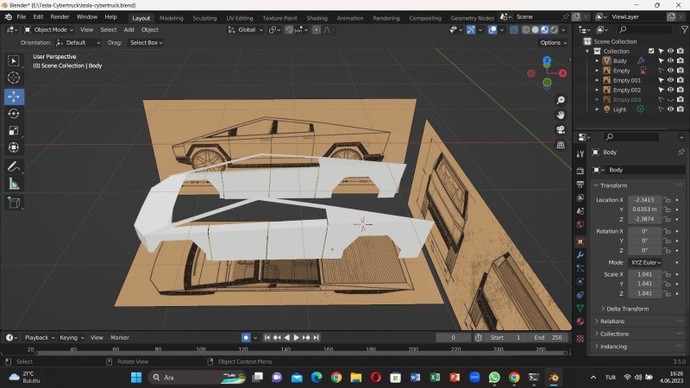The image size is (690, 388).
Task: Select the Cursor tool
Action: pos(14,78)
